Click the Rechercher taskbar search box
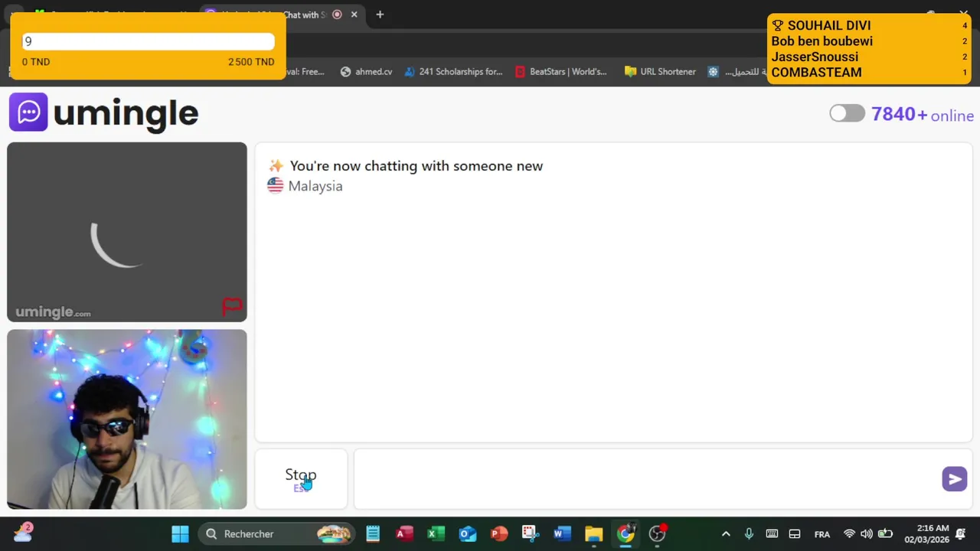 [x=276, y=533]
